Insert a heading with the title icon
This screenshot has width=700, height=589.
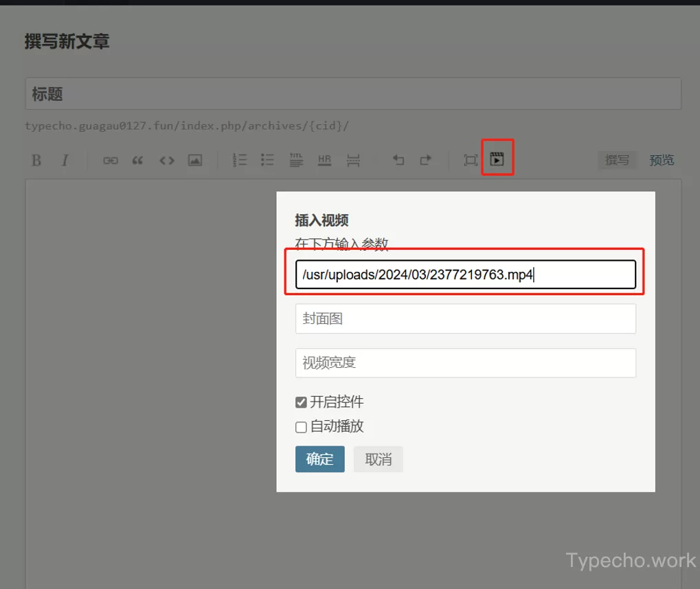tap(295, 160)
